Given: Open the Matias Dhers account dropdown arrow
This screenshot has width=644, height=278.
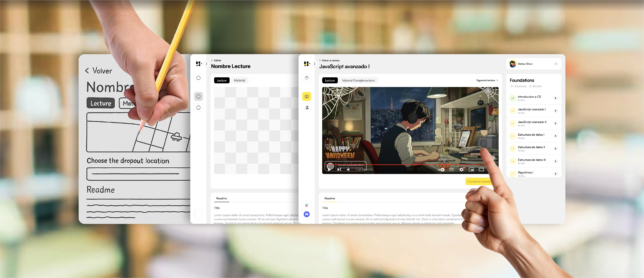Looking at the screenshot, I should click(555, 64).
